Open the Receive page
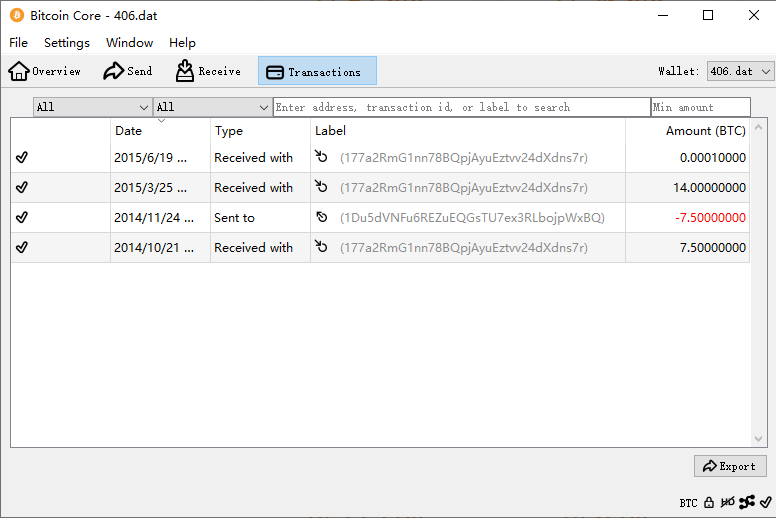776x518 pixels. [x=208, y=71]
